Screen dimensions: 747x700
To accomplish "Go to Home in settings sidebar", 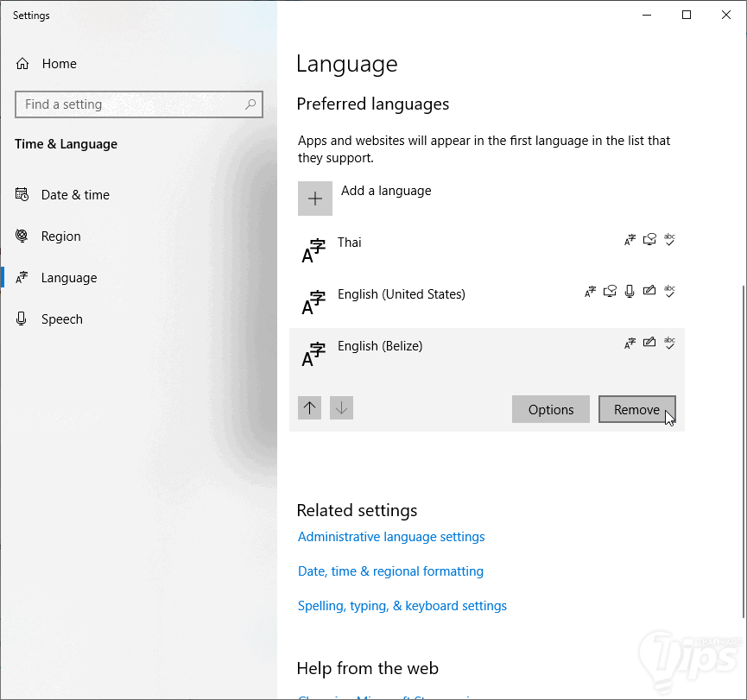I will [59, 63].
